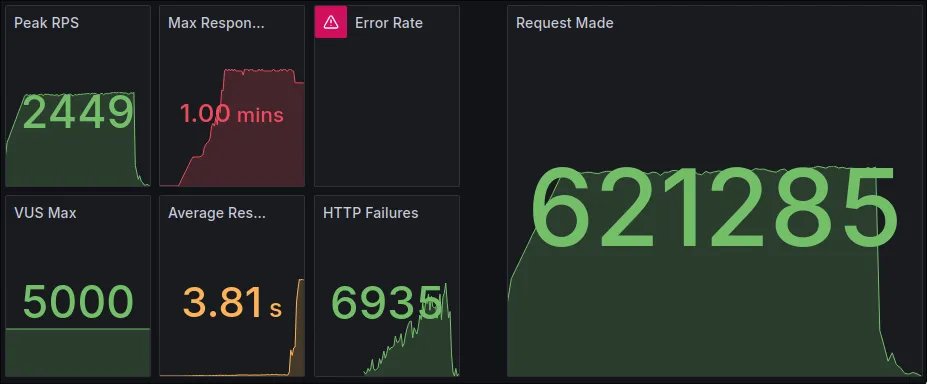Select the 3.81 s average value
Image resolution: width=927 pixels, height=384 pixels.
coord(232,302)
